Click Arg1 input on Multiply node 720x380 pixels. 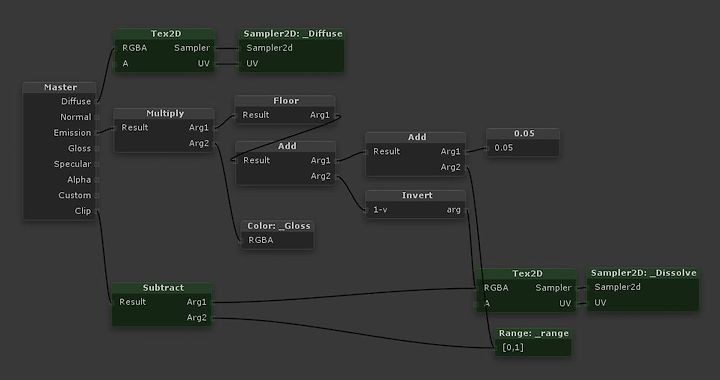tap(199, 128)
